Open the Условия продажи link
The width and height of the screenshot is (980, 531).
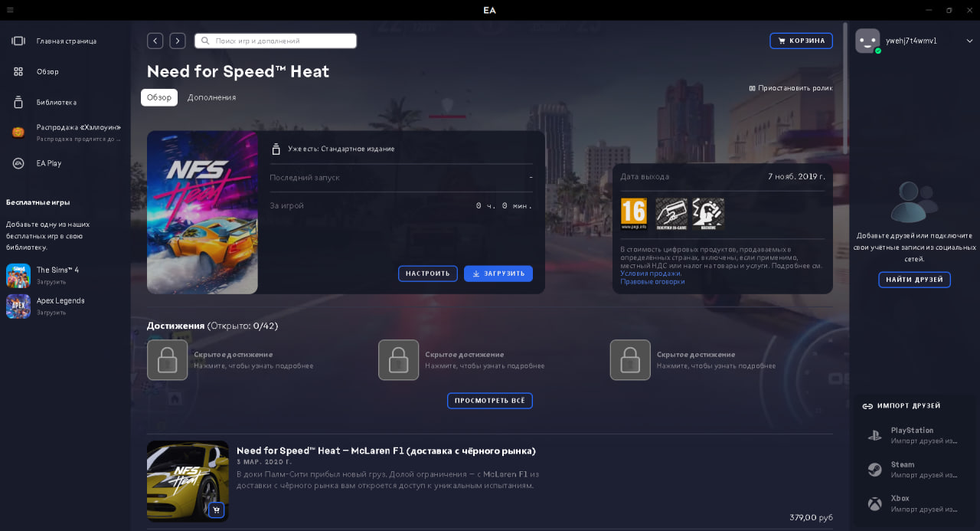pyautogui.click(x=650, y=274)
